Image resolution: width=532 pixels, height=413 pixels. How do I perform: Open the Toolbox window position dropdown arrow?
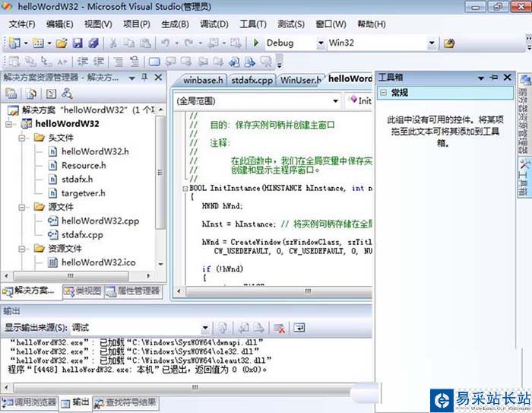click(481, 78)
